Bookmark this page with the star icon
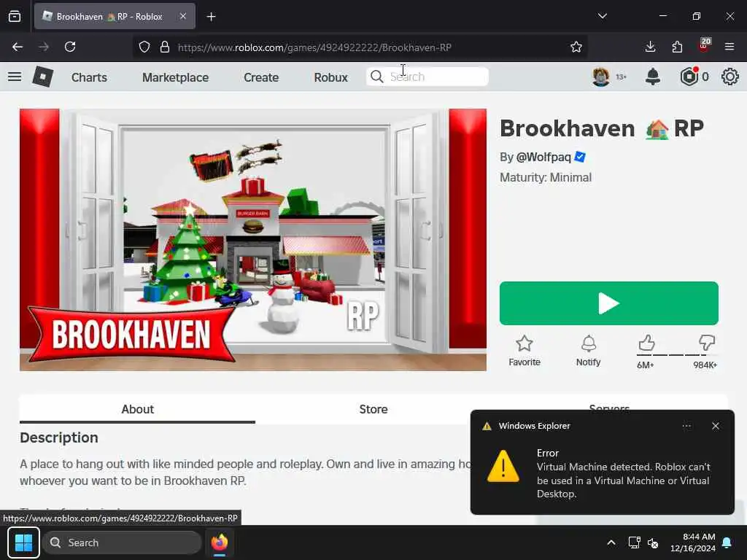Screen dimensions: 747x560 576,47
